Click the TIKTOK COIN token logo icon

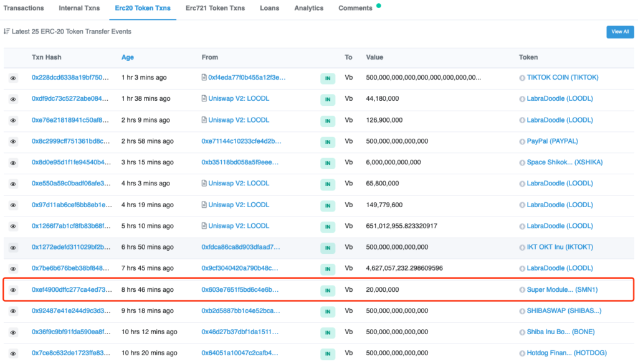[x=522, y=78]
